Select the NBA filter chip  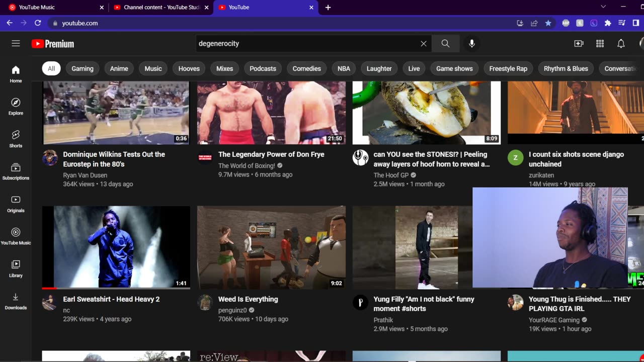344,68
